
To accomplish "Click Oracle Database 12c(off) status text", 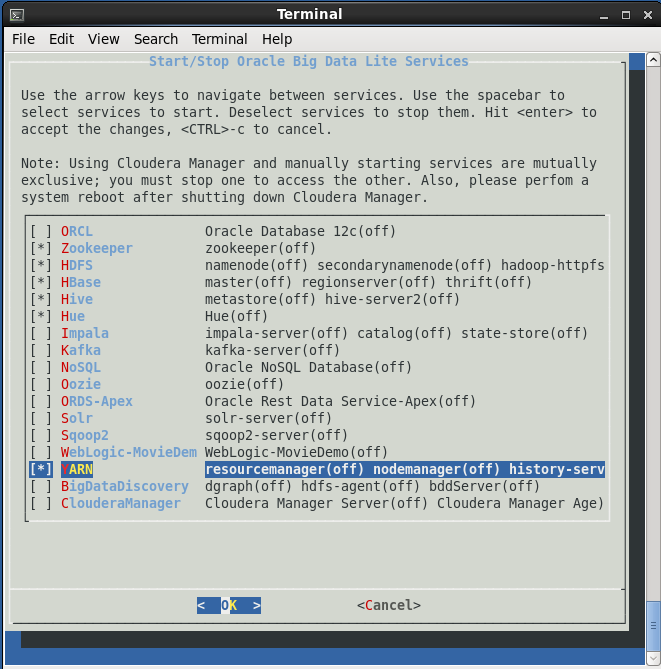I will click(x=300, y=231).
